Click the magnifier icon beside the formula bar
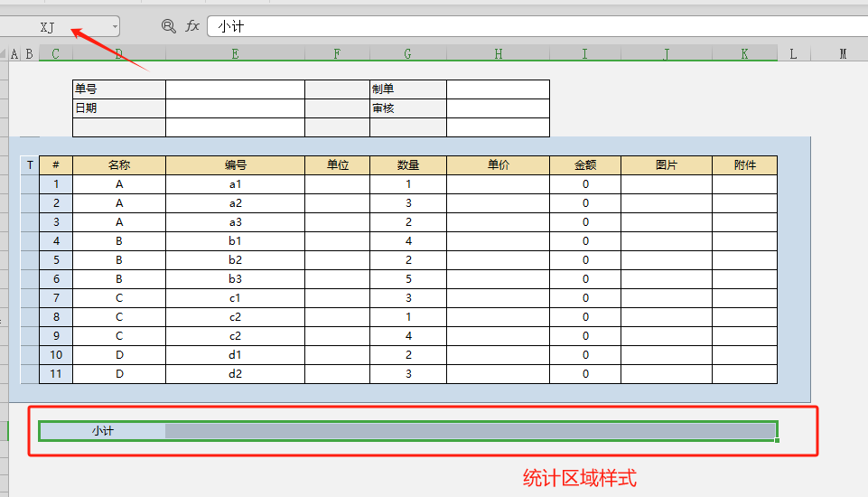The width and height of the screenshot is (868, 497). [168, 26]
